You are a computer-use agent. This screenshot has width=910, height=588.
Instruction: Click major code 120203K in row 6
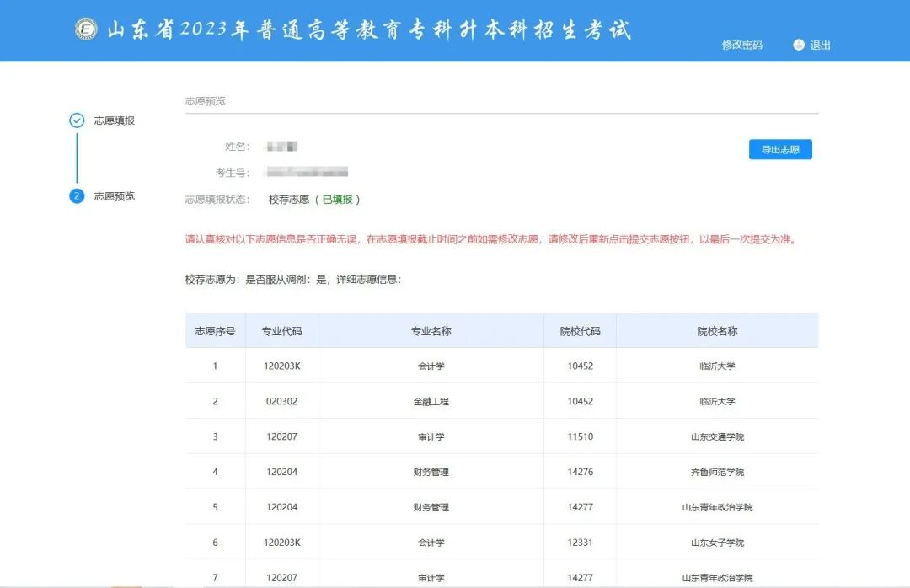tap(282, 543)
